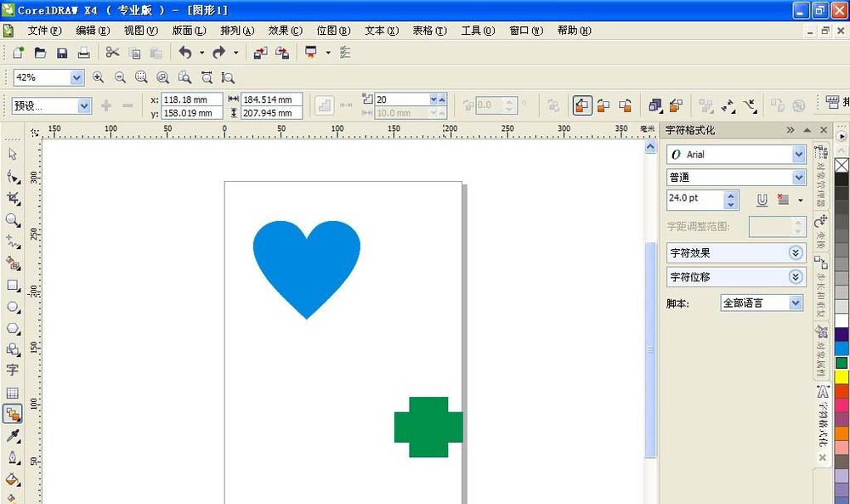
Task: Click the width field 184.514 mm
Action: click(272, 99)
